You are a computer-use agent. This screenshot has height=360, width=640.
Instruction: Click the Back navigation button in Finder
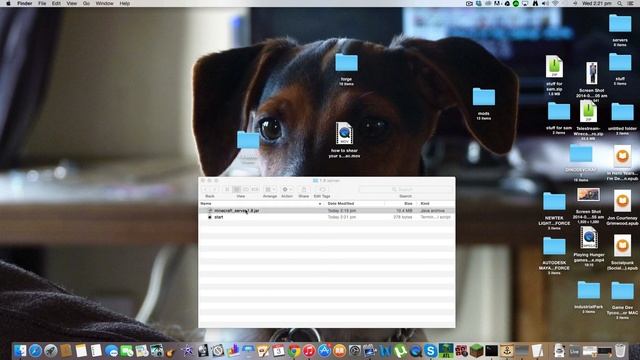tap(206, 189)
